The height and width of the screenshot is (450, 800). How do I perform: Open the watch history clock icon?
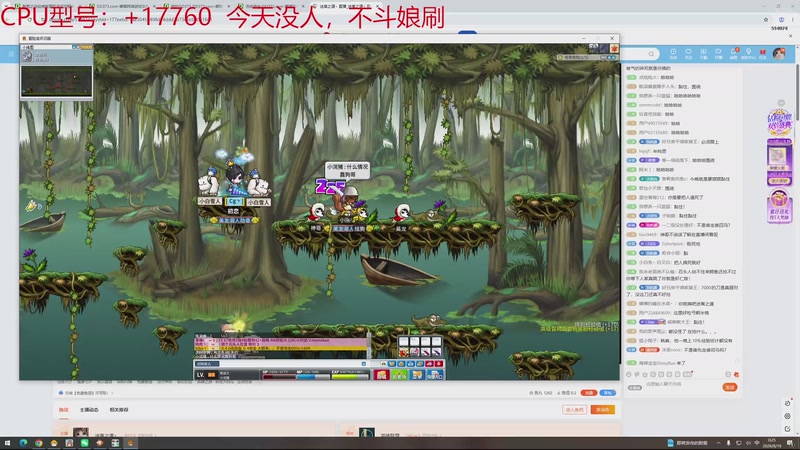[x=673, y=53]
